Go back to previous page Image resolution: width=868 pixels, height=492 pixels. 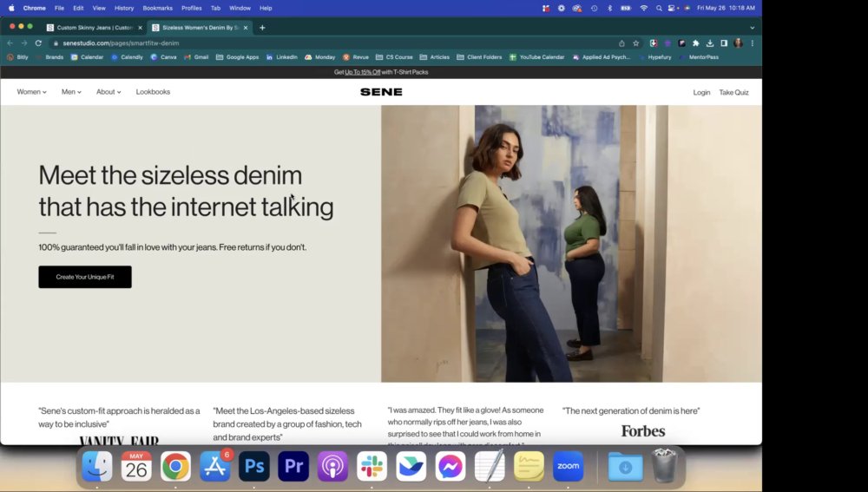[x=10, y=43]
